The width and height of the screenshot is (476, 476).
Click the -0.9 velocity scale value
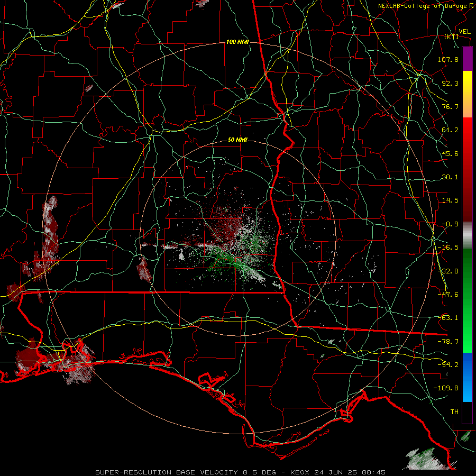(x=450, y=224)
